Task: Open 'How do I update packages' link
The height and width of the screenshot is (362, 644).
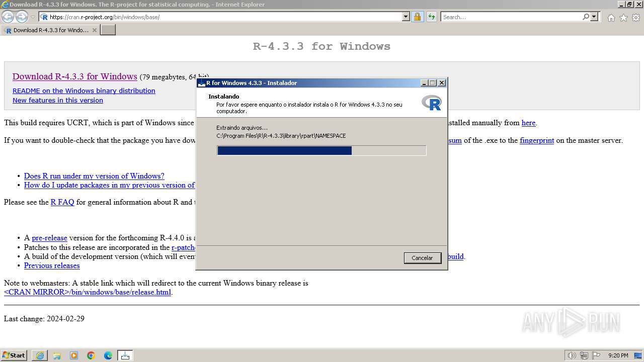Action: (x=109, y=185)
